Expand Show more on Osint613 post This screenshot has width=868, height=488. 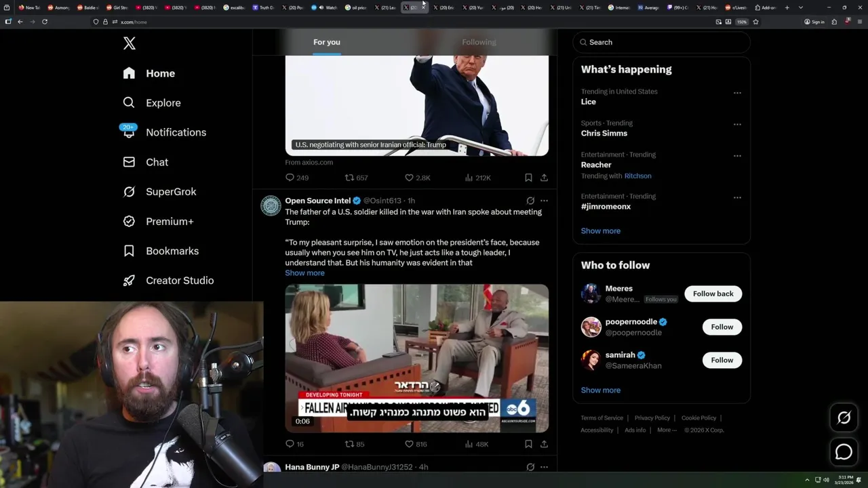tap(304, 272)
